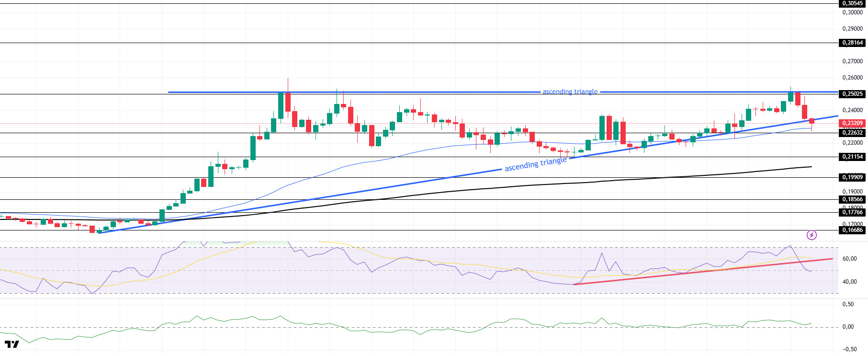Click the 0,50 oscillator axis value
The height and width of the screenshot is (356, 868).
coord(848,304)
